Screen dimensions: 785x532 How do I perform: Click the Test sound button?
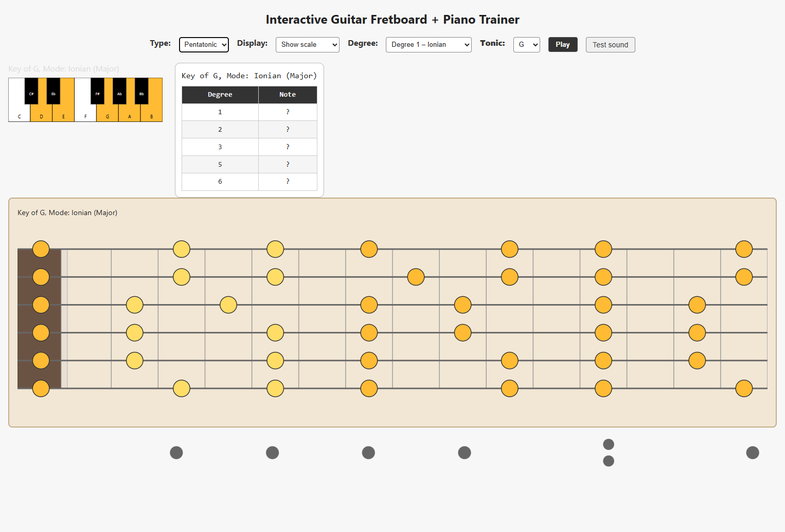click(611, 45)
